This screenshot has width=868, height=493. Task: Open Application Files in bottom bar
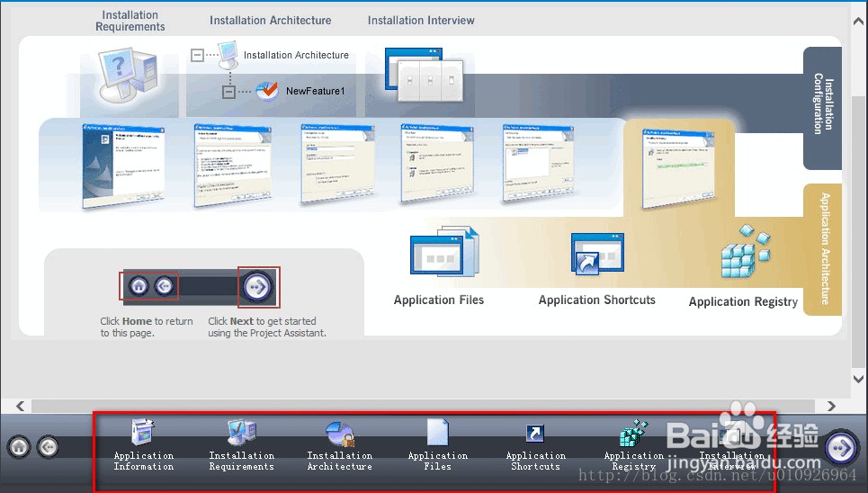point(437,445)
